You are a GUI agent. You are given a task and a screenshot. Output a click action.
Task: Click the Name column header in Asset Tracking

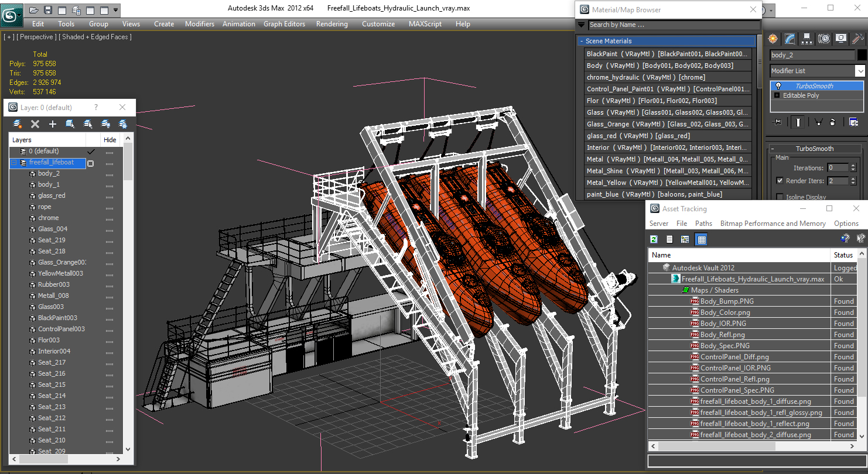[739, 255]
